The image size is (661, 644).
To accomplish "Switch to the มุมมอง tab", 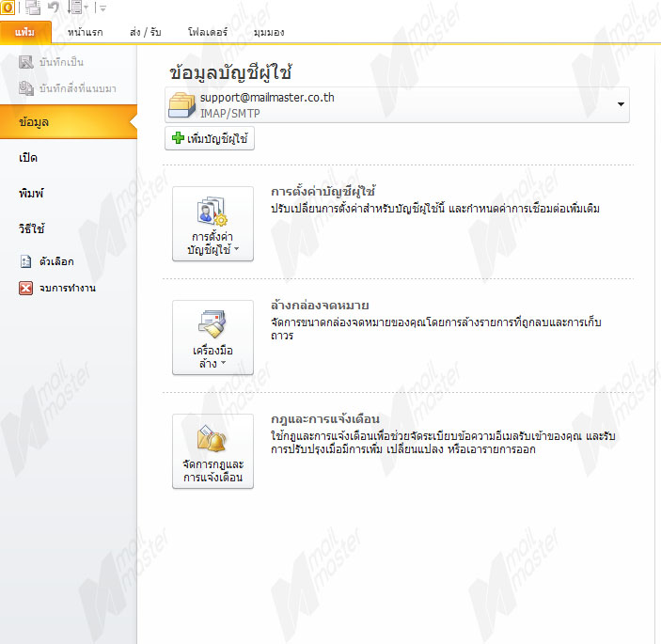I will pyautogui.click(x=269, y=32).
